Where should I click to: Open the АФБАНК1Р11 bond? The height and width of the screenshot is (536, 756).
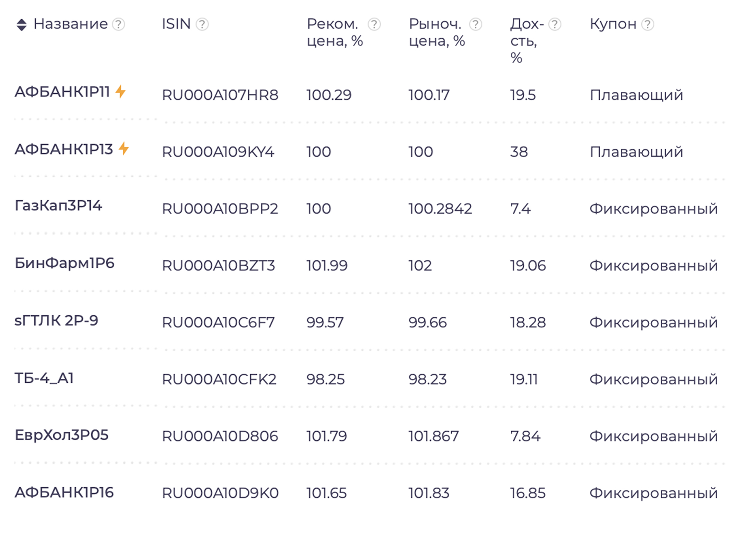point(62,92)
